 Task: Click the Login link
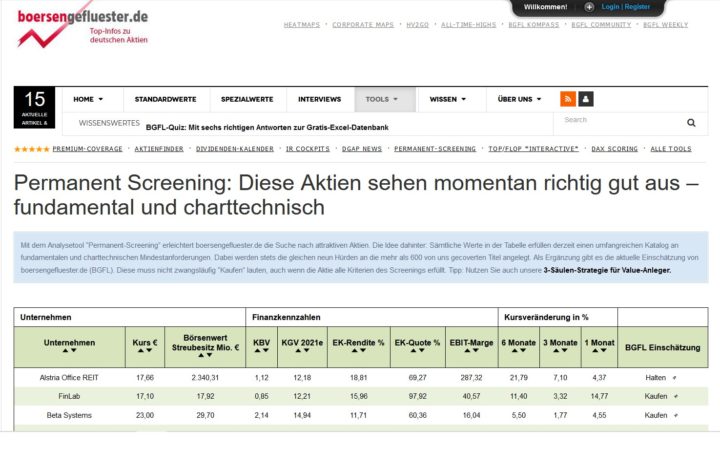pos(610,7)
